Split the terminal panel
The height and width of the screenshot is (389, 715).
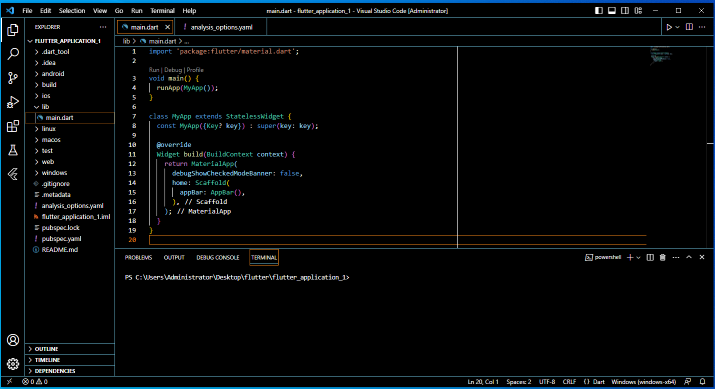pyautogui.click(x=650, y=258)
